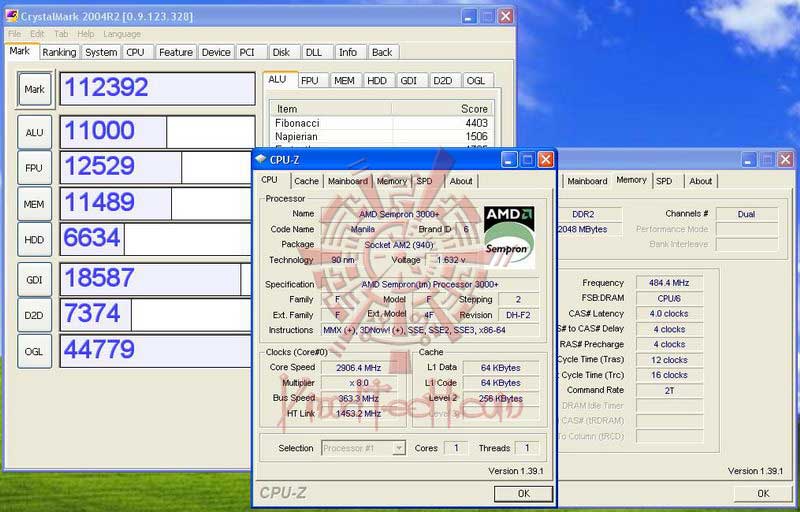Open the Language menu in CrystalMark

click(122, 34)
